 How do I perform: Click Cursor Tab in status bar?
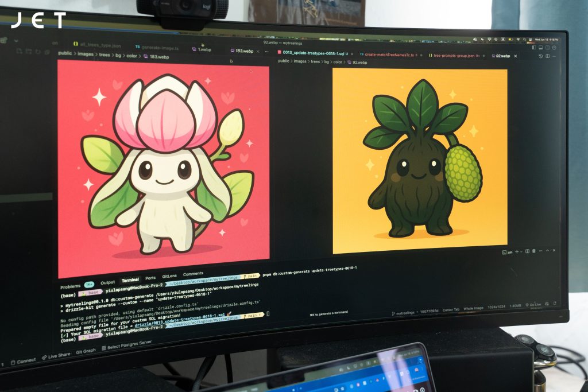point(451,310)
